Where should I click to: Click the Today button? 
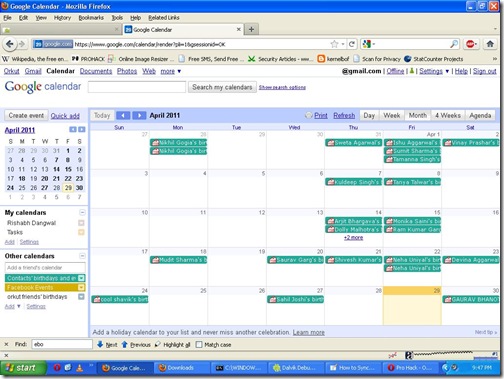click(102, 115)
